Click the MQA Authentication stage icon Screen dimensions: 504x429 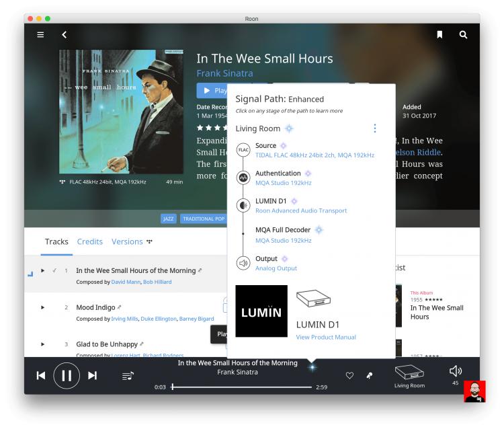click(243, 178)
